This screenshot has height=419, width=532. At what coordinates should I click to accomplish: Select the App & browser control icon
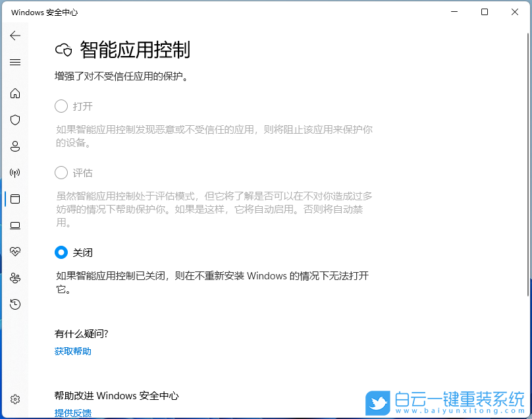point(15,199)
